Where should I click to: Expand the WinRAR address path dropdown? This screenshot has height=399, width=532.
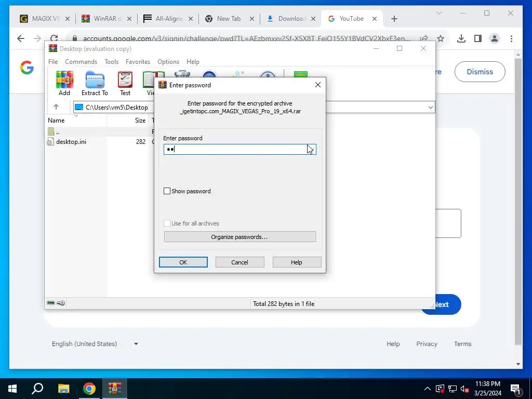[x=430, y=107]
